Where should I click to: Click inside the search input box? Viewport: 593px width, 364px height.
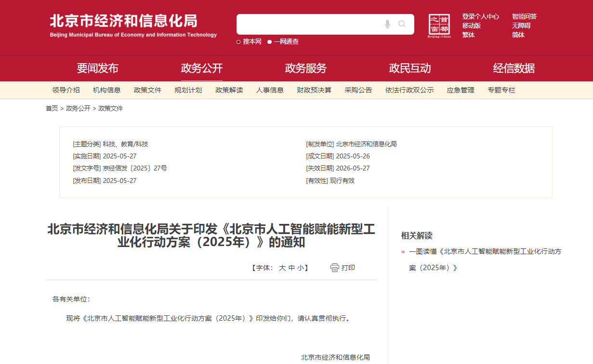pyautogui.click(x=308, y=24)
